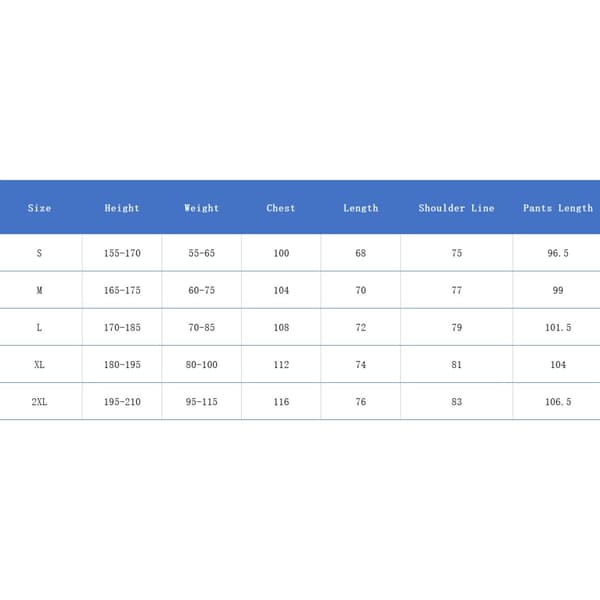The height and width of the screenshot is (600, 600).
Task: Click the Length column header
Action: [x=360, y=208]
